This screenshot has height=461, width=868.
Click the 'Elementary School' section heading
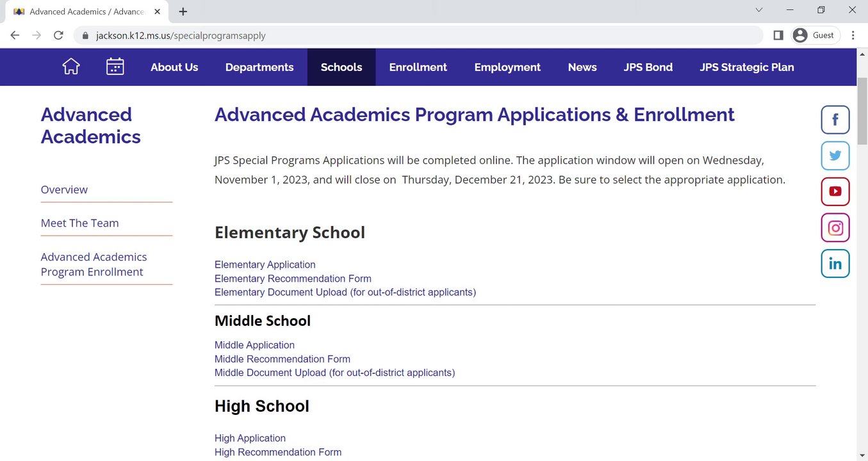[x=290, y=232]
